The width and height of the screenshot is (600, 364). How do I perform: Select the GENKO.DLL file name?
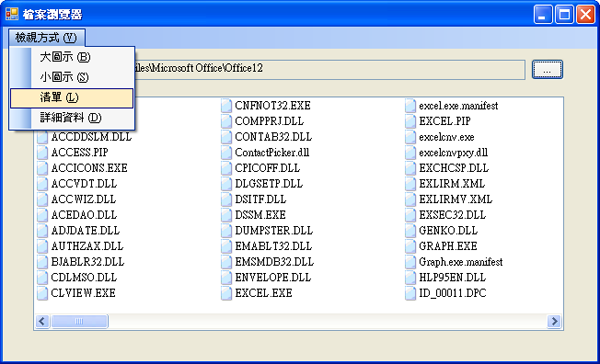click(x=448, y=231)
